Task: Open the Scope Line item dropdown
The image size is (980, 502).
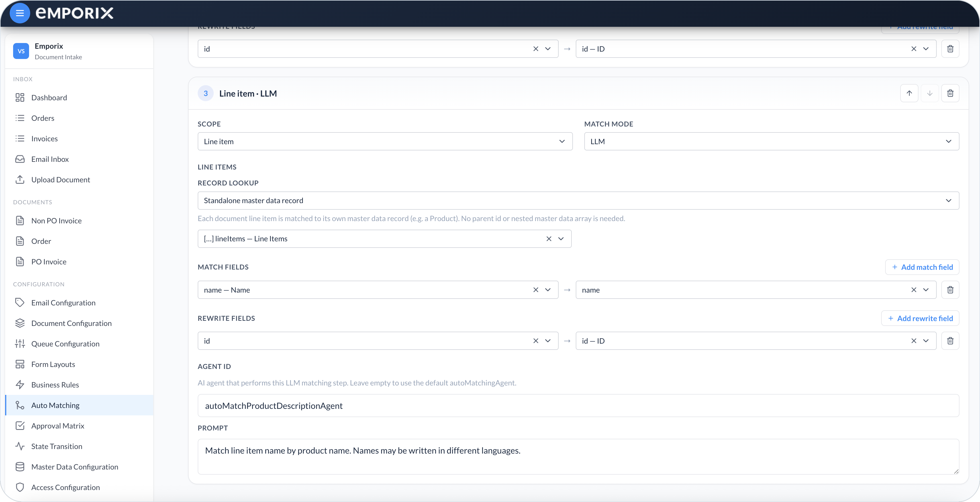Action: (385, 141)
